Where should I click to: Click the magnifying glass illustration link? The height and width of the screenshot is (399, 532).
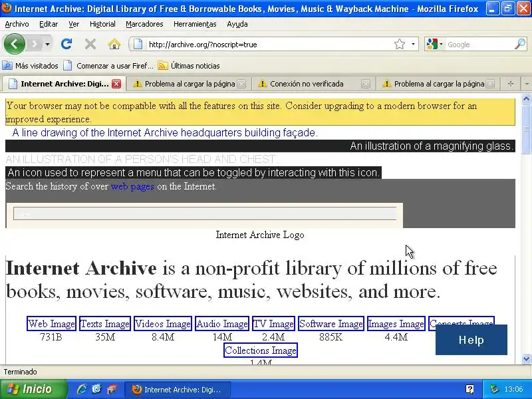pos(432,146)
